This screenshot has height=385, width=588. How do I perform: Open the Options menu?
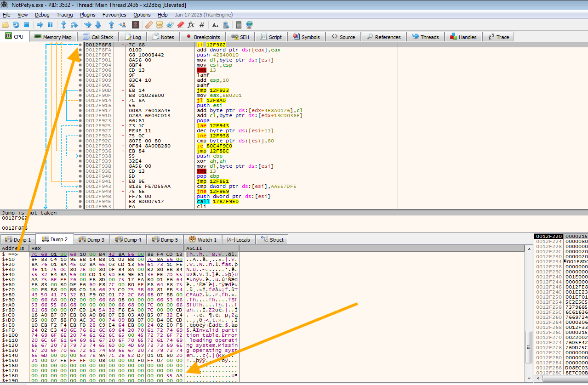[142, 15]
